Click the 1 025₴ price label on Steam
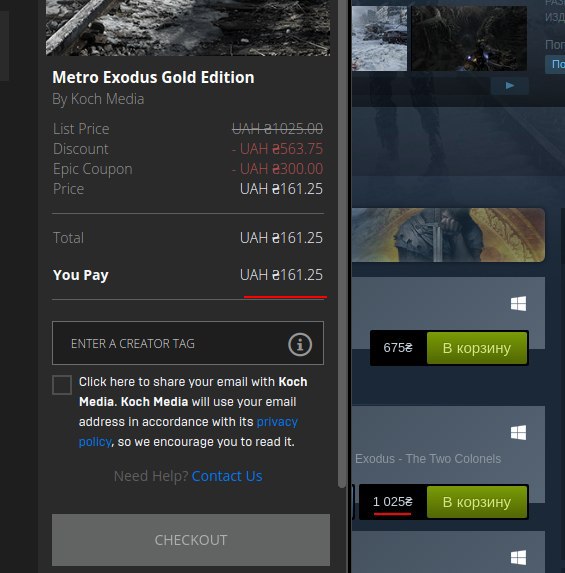Viewport: 565px width, 573px height. (393, 502)
